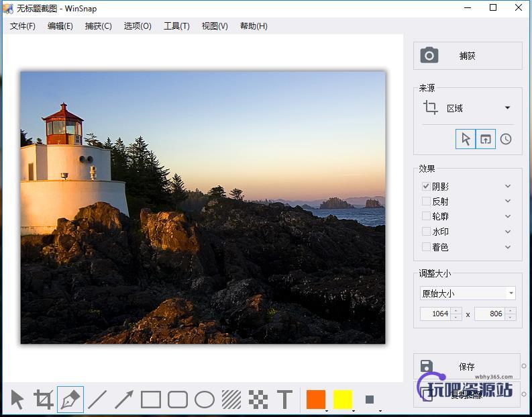Expand 阴影 shadow settings chevron
Viewport: 532px width, 417px height.
(508, 186)
